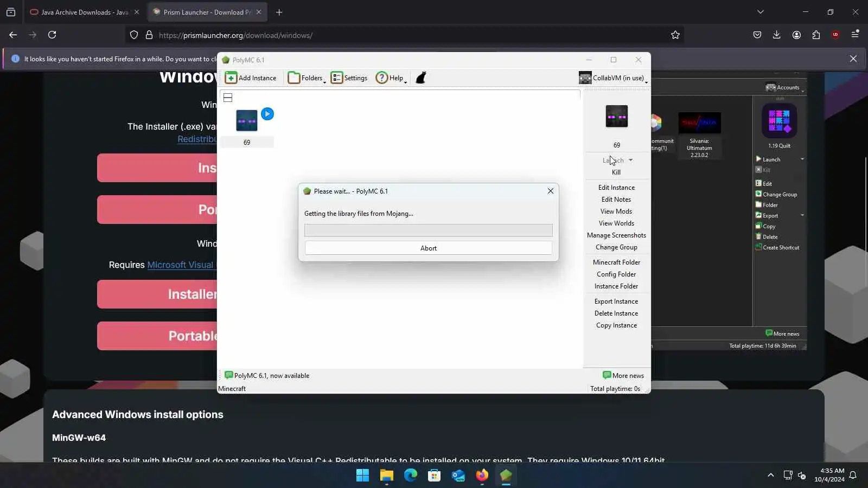Open the Instance Folder in PolyMC
This screenshot has width=868, height=488.
(x=616, y=286)
